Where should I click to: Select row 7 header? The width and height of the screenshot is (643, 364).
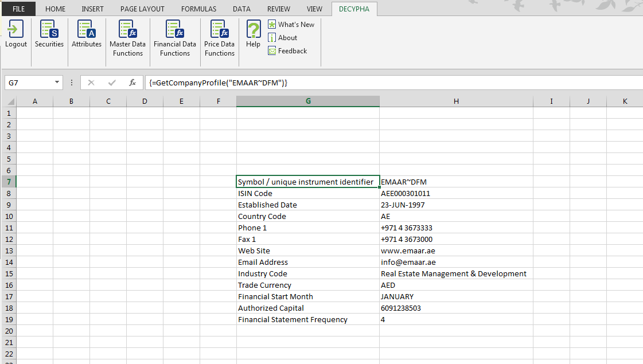(x=9, y=182)
